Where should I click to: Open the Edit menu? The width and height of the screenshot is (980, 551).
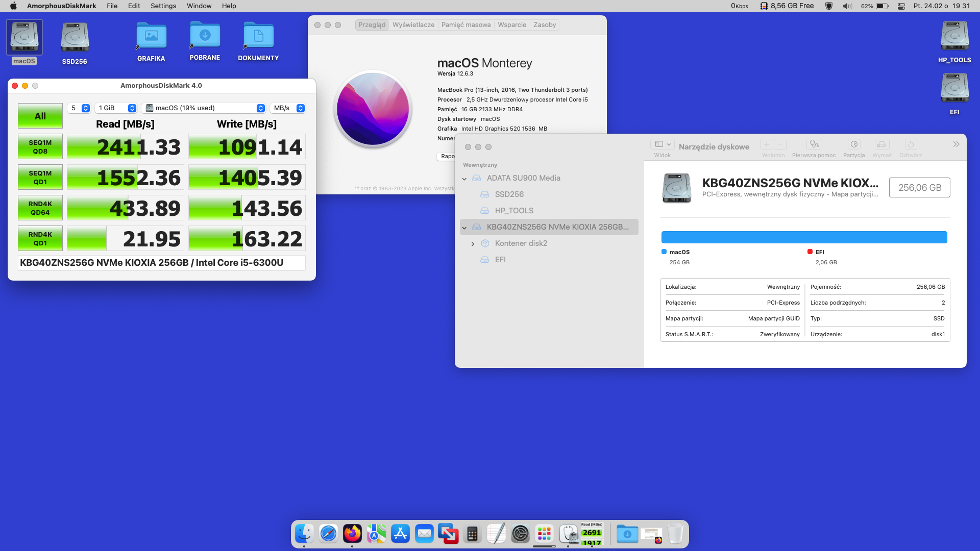click(134, 6)
